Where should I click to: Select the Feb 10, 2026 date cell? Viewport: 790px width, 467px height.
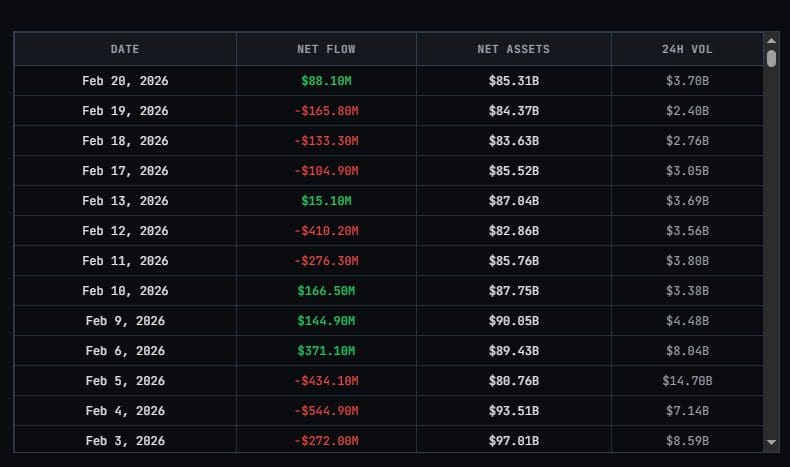point(125,291)
